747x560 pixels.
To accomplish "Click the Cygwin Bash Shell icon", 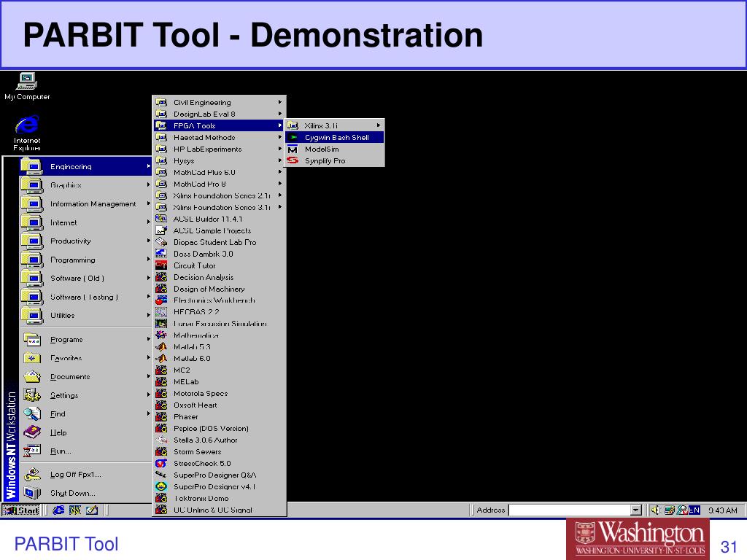I will click(x=293, y=138).
